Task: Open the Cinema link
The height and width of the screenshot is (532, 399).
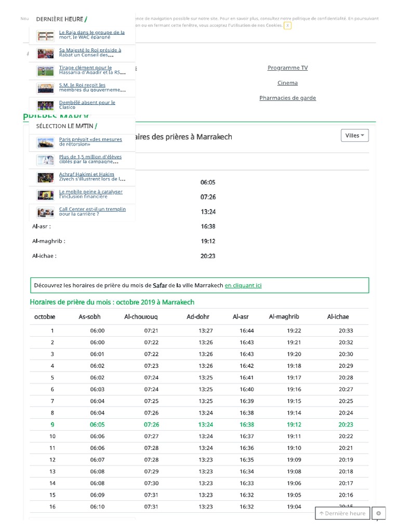Action: point(287,83)
